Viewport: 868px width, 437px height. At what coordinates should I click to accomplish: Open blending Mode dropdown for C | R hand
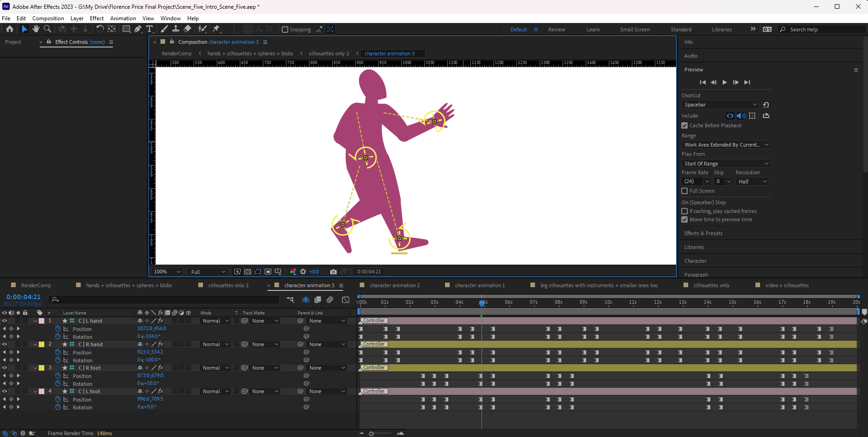coord(216,344)
